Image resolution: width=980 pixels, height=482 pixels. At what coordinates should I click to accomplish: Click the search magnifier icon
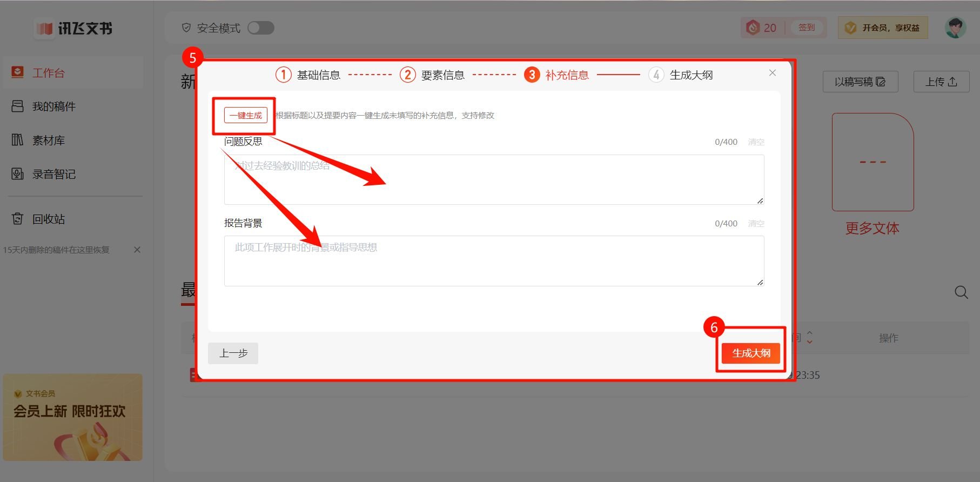[961, 292]
